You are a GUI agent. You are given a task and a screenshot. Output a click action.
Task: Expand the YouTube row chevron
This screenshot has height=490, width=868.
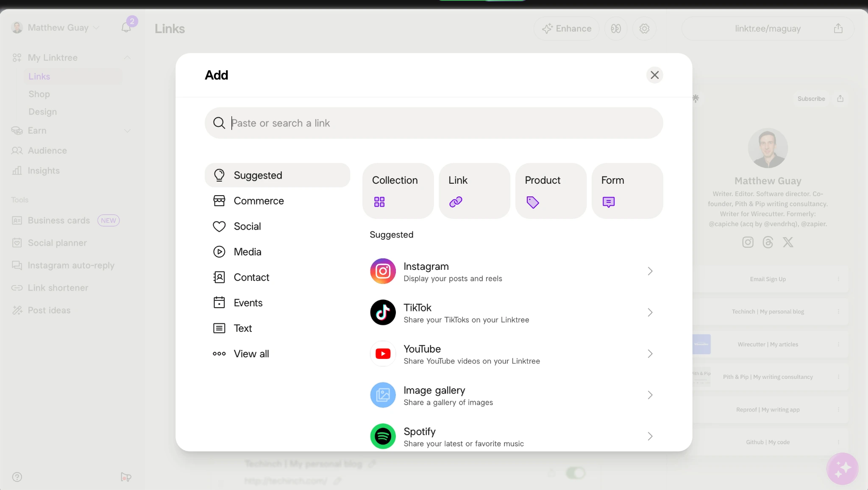coord(650,353)
